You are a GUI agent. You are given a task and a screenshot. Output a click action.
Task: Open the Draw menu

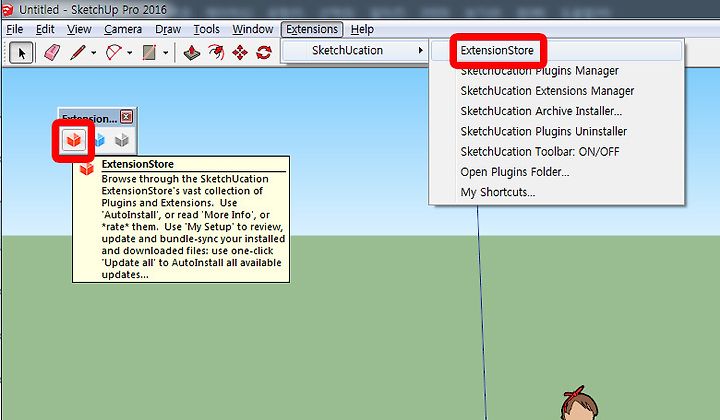tap(168, 29)
